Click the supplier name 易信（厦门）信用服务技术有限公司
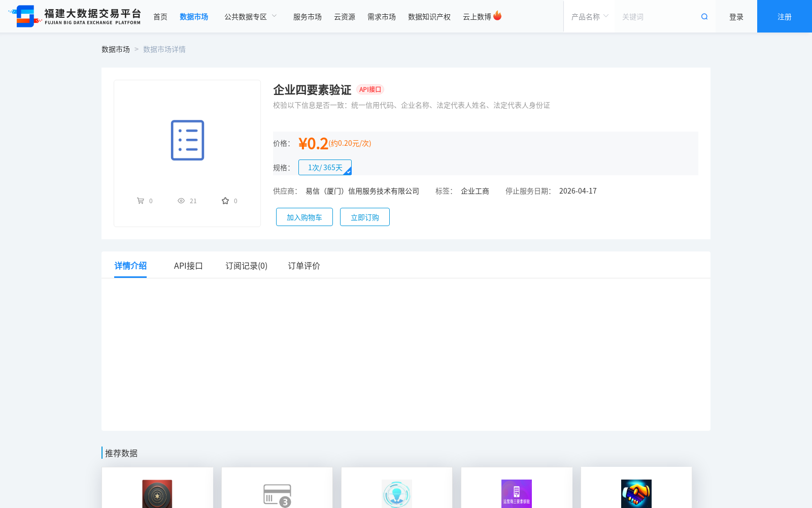The image size is (812, 508). (x=362, y=191)
